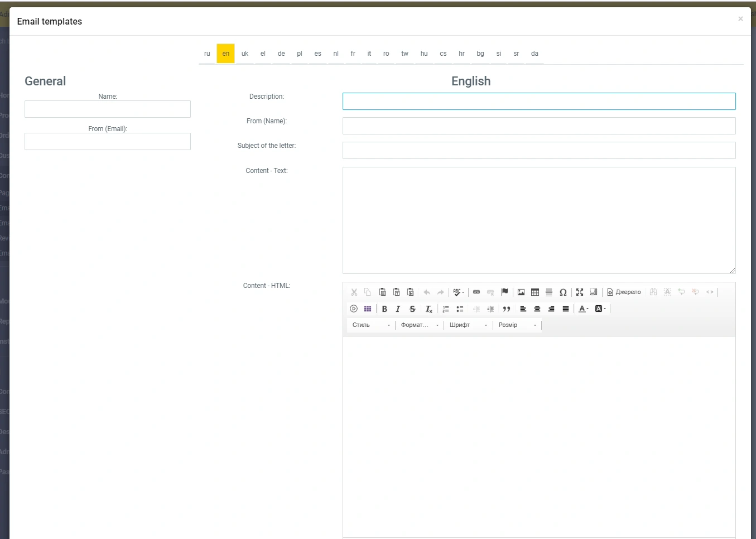Click the insert image icon
The width and height of the screenshot is (756, 539).
pyautogui.click(x=521, y=292)
